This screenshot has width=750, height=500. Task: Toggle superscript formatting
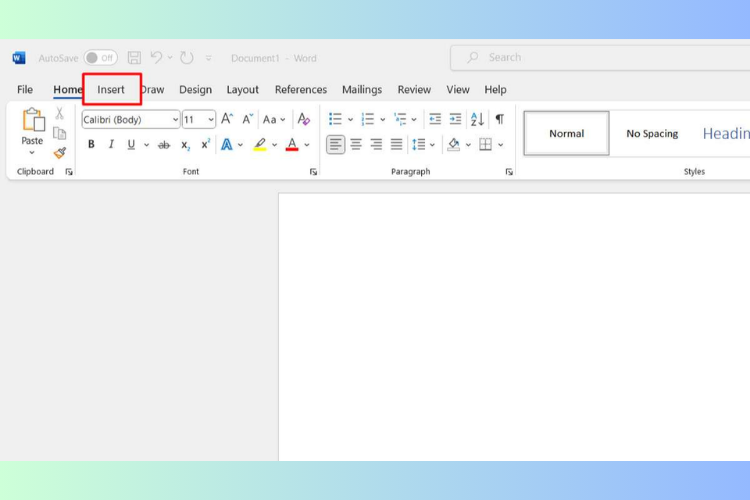[206, 144]
